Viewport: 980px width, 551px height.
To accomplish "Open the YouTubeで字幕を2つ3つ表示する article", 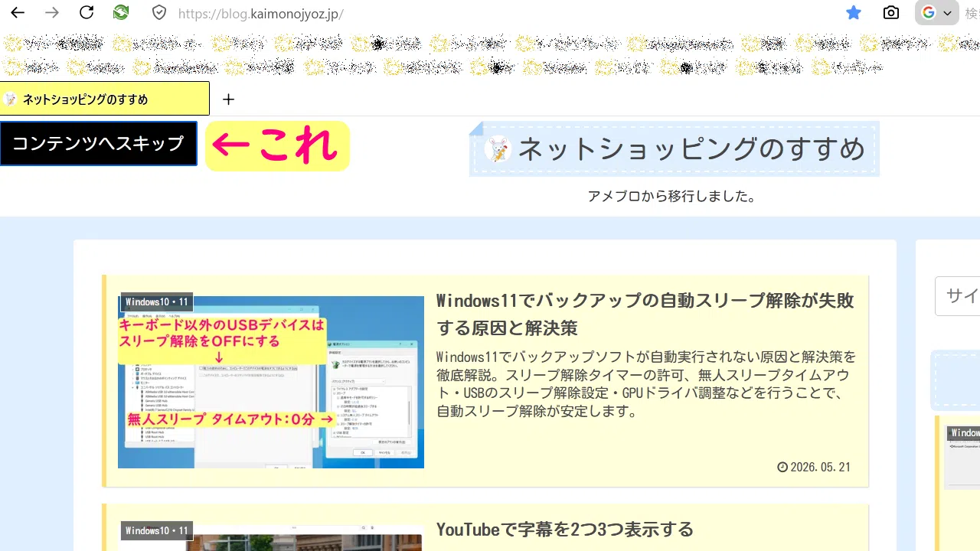I will [x=565, y=530].
